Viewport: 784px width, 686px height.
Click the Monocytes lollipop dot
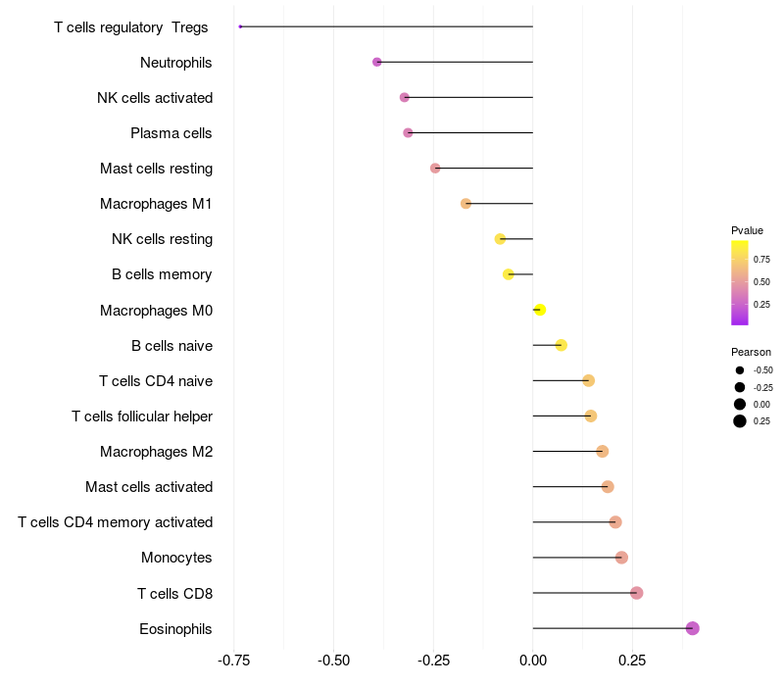tap(621, 558)
